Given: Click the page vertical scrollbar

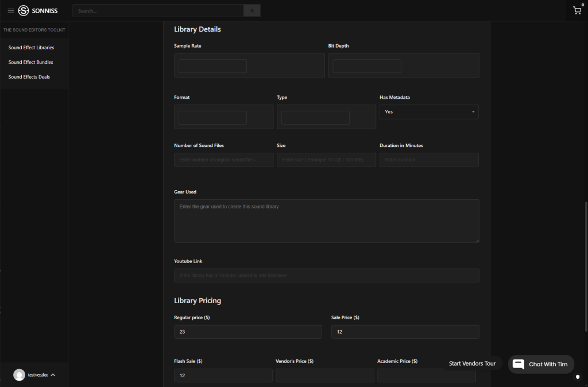Looking at the screenshot, I should click(586, 266).
